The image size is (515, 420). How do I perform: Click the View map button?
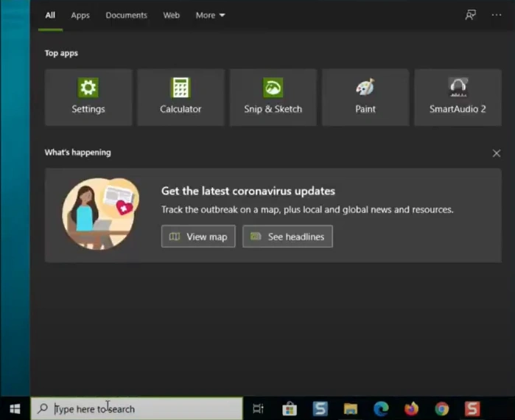(x=198, y=237)
